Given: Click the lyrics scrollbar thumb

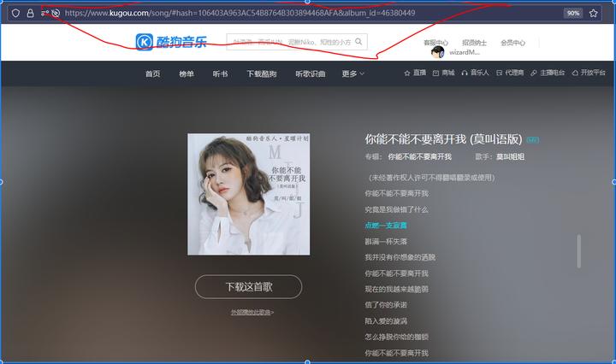Looking at the screenshot, I should coord(578,251).
